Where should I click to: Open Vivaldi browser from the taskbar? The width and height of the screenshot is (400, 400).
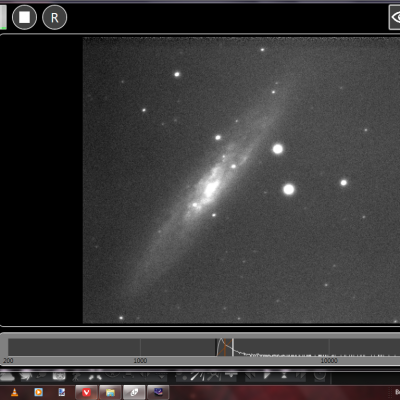point(86,392)
